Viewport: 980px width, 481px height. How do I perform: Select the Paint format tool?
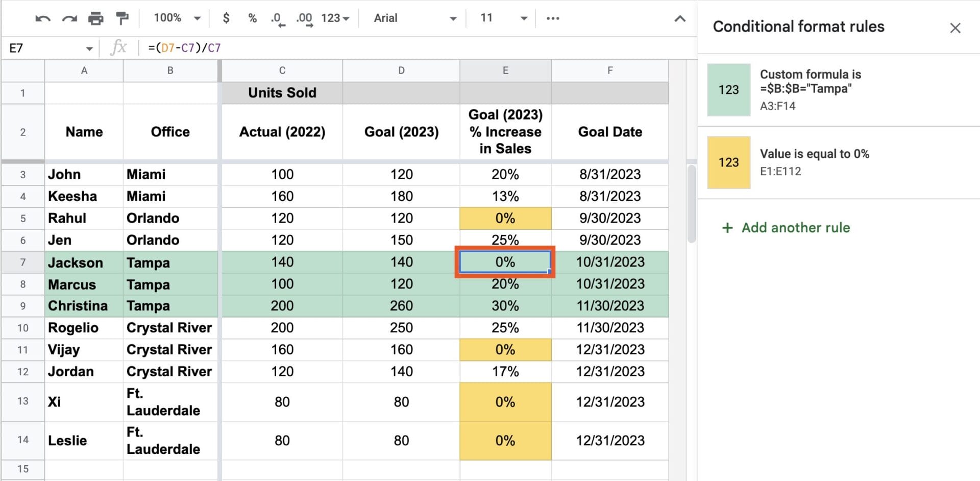point(121,18)
